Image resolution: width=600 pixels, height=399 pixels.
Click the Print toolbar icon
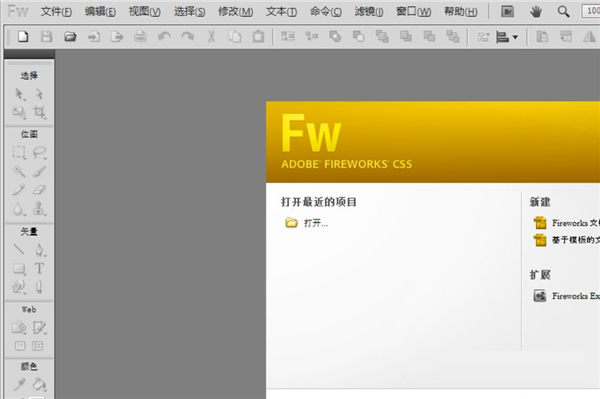click(140, 37)
